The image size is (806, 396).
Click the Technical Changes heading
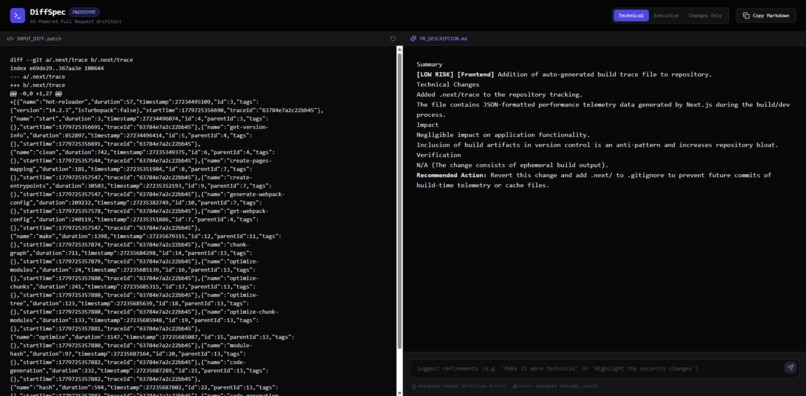448,84
